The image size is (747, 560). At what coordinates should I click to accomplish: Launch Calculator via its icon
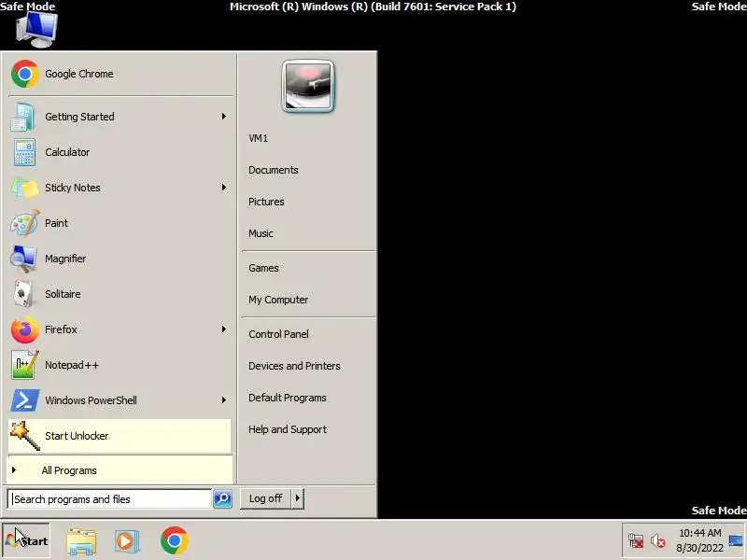point(24,152)
